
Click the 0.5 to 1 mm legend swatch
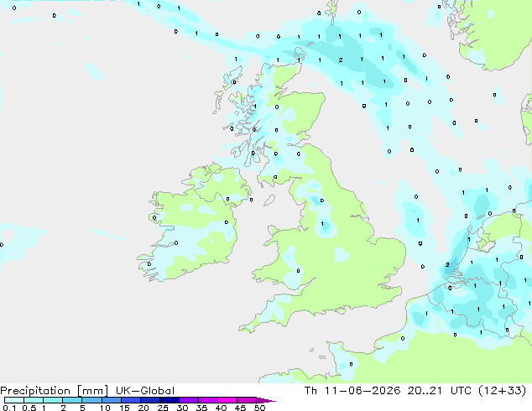click(x=34, y=400)
